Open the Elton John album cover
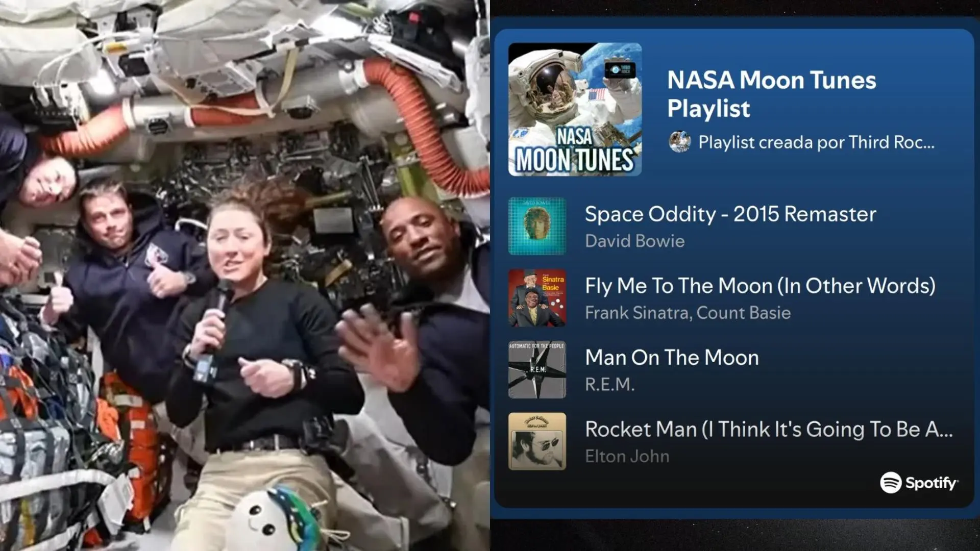 (537, 441)
